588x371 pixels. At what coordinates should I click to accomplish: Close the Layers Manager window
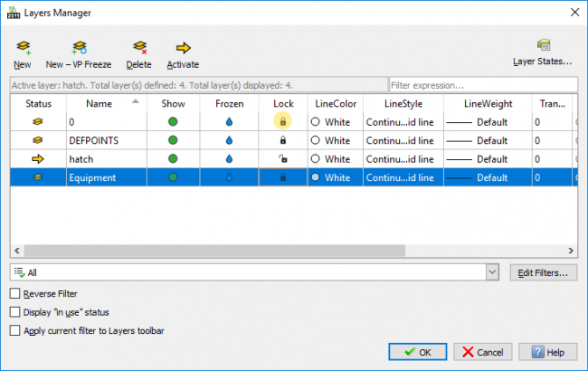(x=574, y=13)
